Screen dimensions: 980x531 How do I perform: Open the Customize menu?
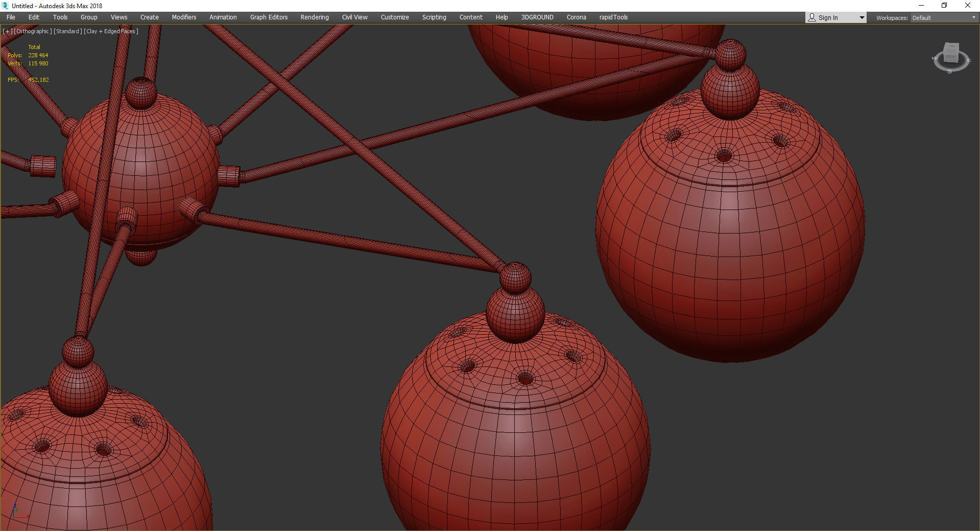click(395, 17)
